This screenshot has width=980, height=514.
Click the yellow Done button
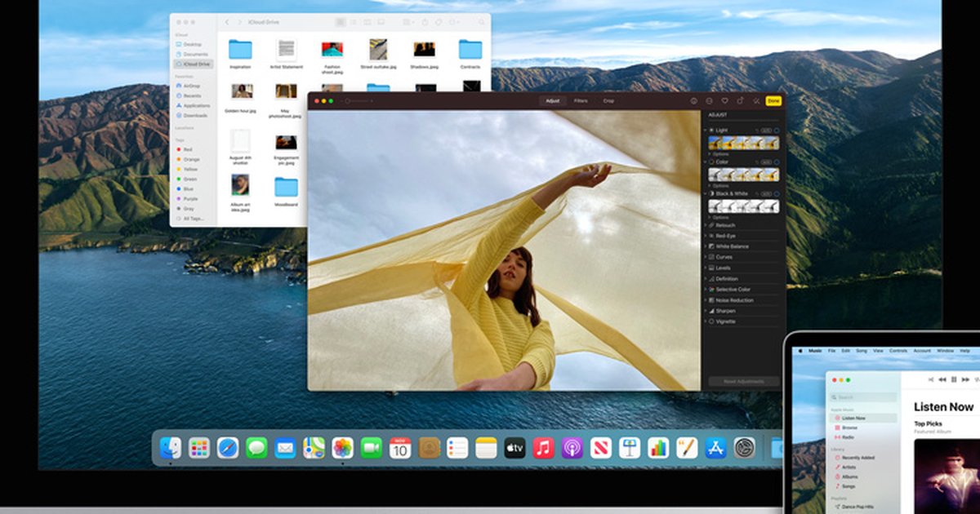tap(773, 101)
